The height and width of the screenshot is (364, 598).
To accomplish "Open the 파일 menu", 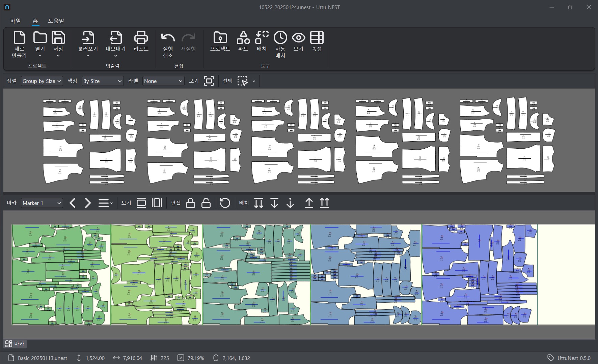I will (x=16, y=21).
